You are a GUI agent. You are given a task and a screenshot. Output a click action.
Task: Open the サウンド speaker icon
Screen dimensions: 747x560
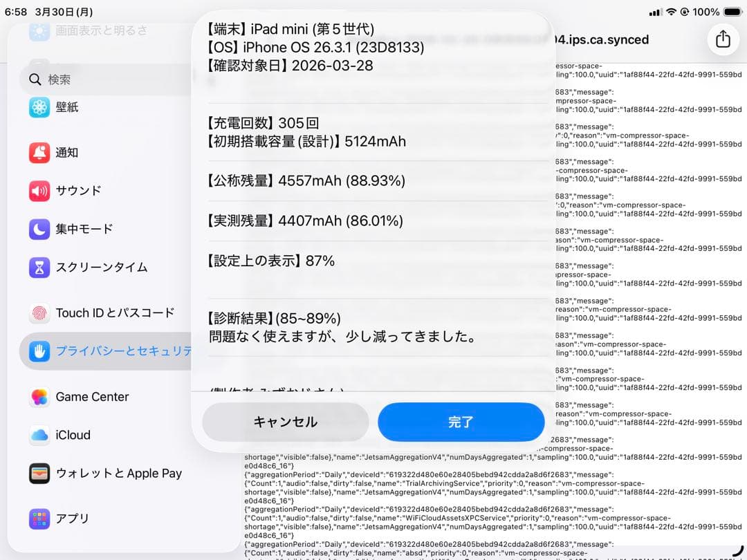(x=39, y=191)
